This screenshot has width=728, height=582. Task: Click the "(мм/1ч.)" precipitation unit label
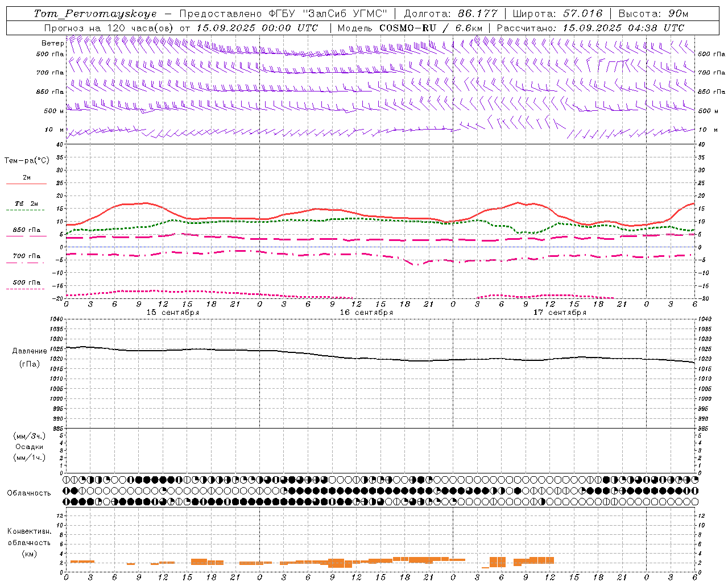pos(30,458)
